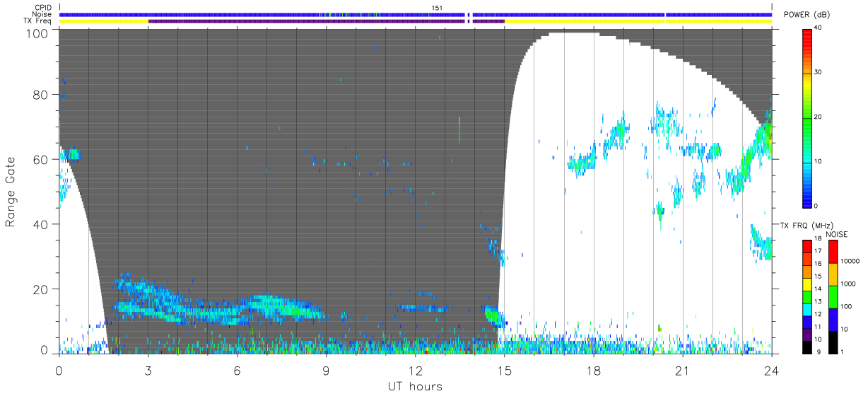Click the 'Range Gate' axis title
Screen dimensions: 868x401
coord(11,193)
